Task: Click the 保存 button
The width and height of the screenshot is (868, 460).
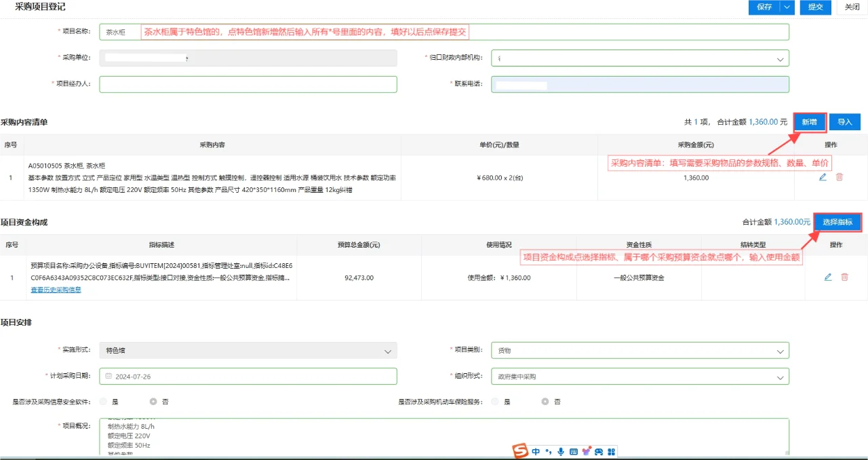Action: [x=764, y=7]
